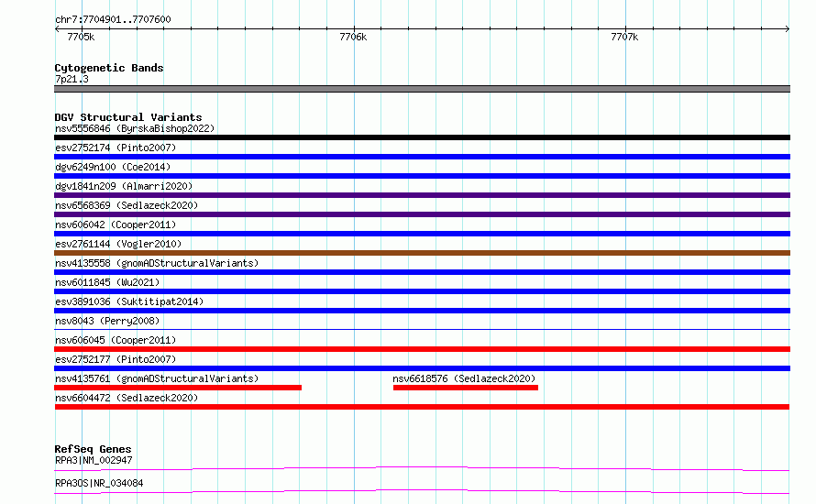Click the blue bar under esv2752177
The height and width of the screenshot is (504, 816).
422,368
